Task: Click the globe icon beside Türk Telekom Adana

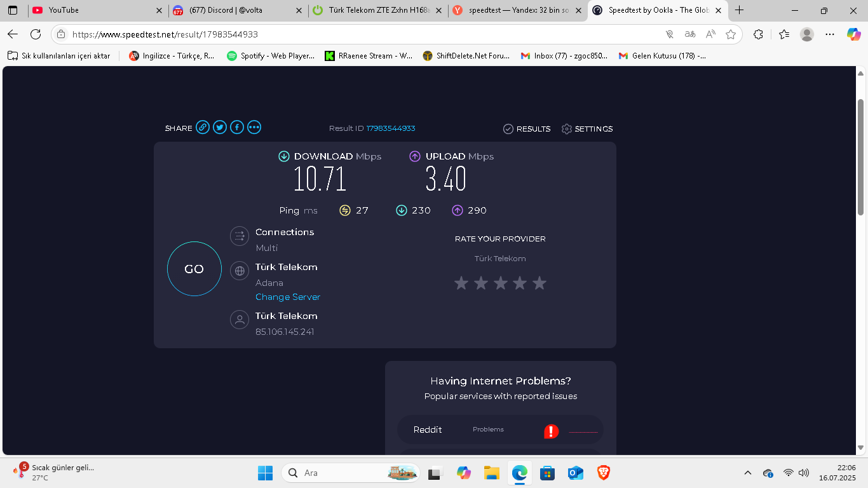Action: pyautogui.click(x=240, y=271)
